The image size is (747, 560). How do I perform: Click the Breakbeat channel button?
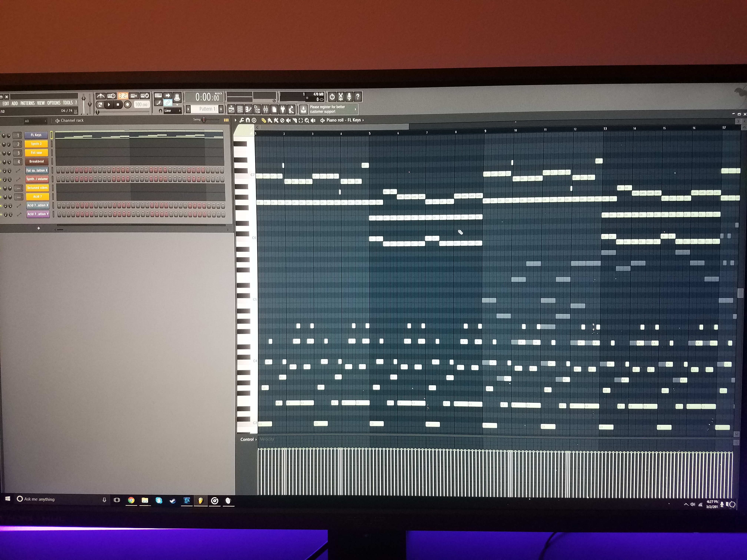pos(36,161)
